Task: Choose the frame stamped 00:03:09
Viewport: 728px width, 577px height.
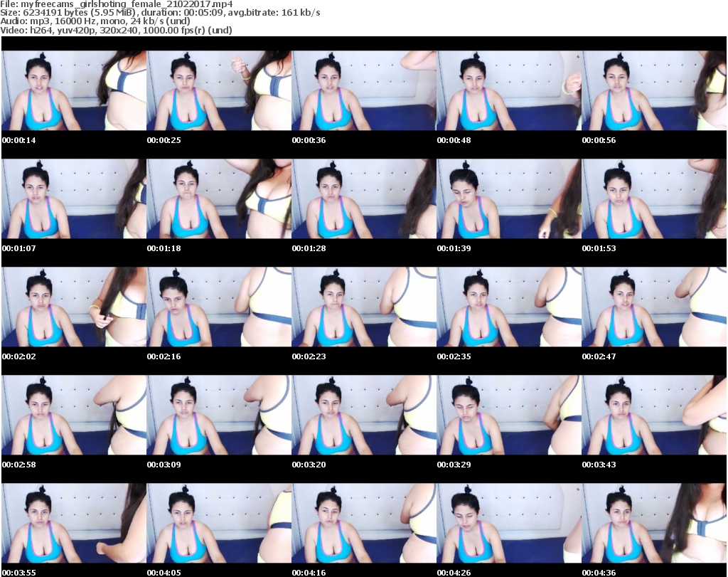Action: [219, 415]
